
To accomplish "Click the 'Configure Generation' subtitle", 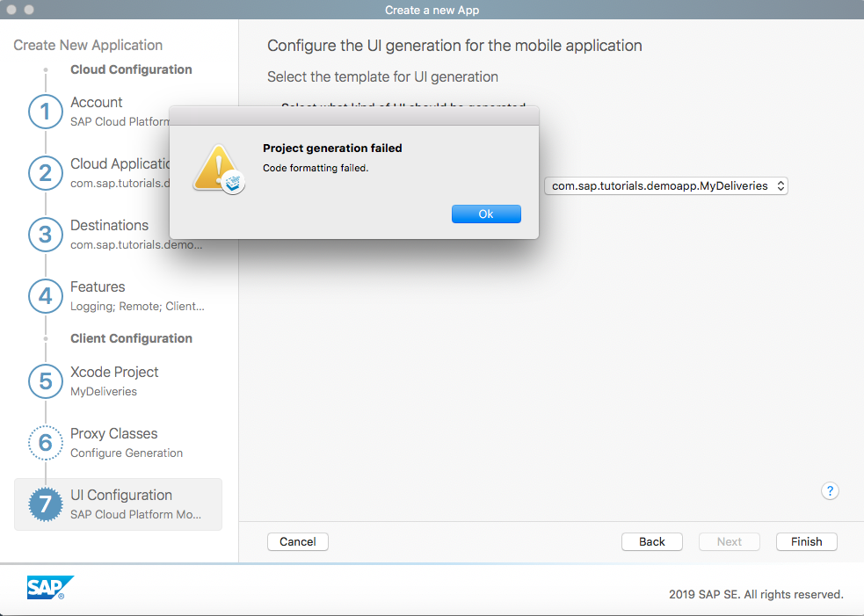I will click(x=127, y=453).
